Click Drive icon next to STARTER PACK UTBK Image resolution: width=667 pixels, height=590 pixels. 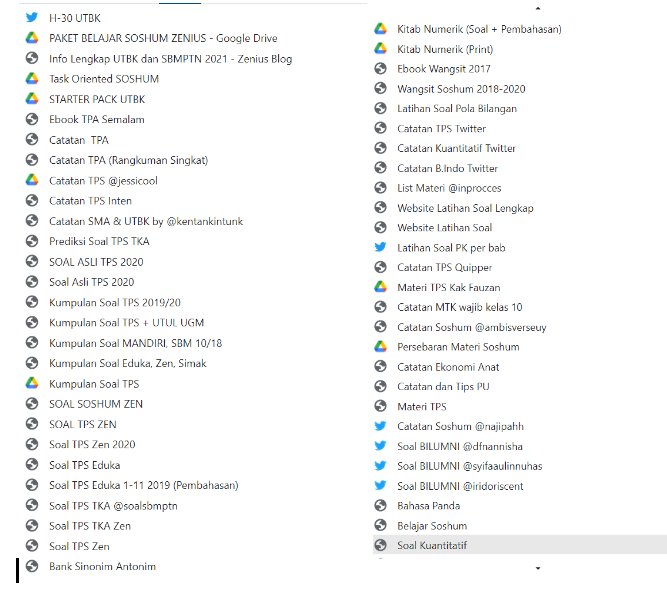click(32, 99)
